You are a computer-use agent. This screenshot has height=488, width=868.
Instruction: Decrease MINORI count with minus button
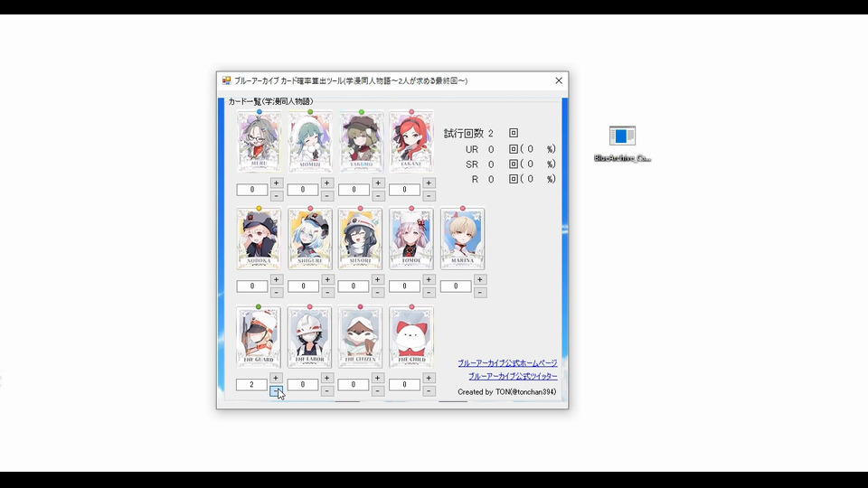click(378, 293)
